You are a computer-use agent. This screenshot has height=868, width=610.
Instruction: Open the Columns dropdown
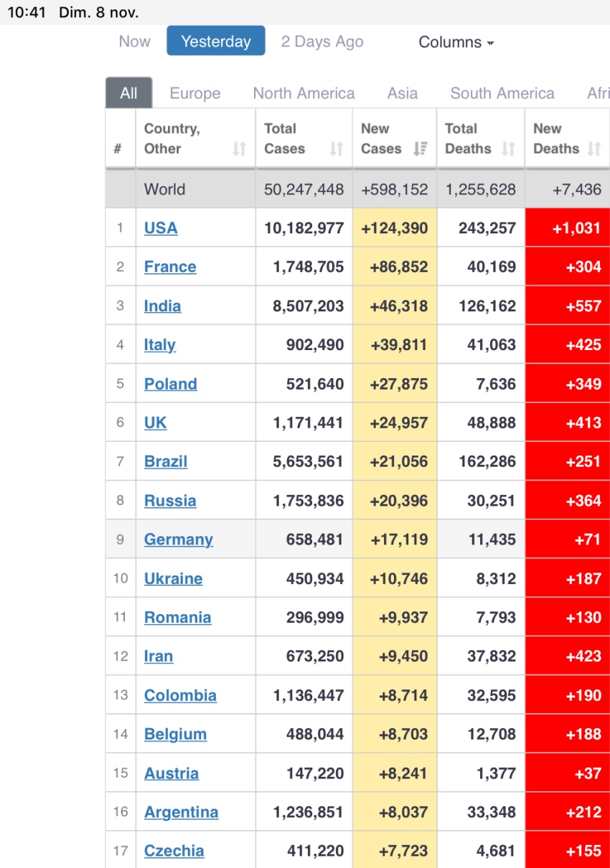pos(456,42)
